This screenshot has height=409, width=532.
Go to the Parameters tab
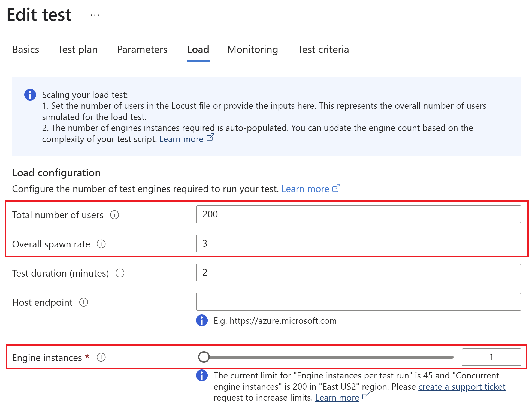(x=142, y=50)
